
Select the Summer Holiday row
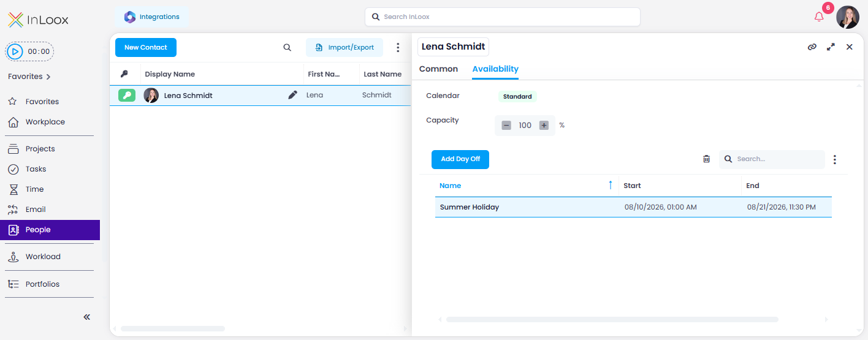click(633, 207)
